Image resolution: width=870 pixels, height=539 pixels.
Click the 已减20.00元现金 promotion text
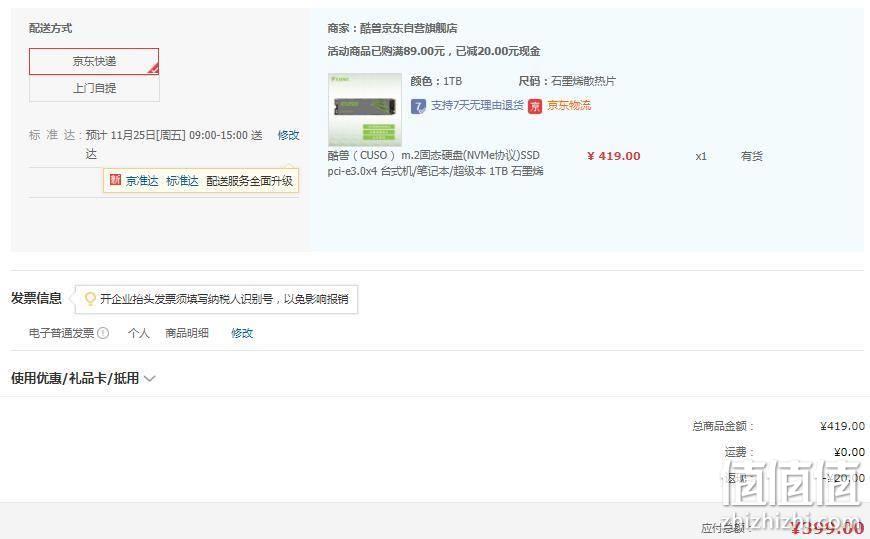[498, 52]
